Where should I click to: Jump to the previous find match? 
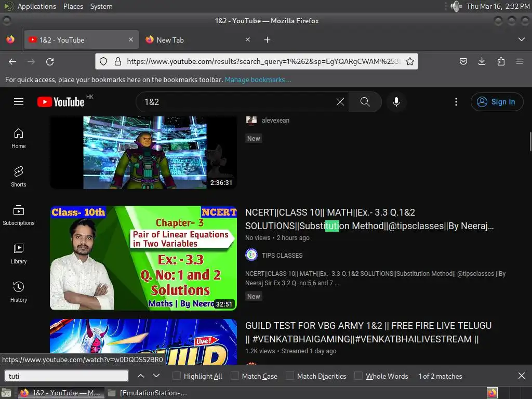tap(141, 376)
